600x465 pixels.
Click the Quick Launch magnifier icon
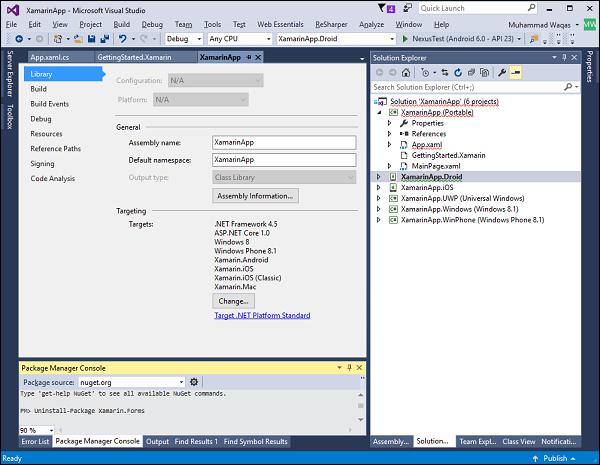(x=531, y=8)
